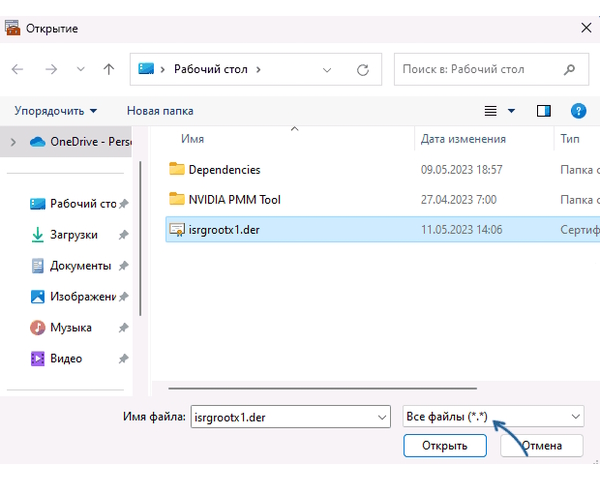Toggle the preview pane icon
The width and height of the screenshot is (600, 480).
[x=543, y=111]
